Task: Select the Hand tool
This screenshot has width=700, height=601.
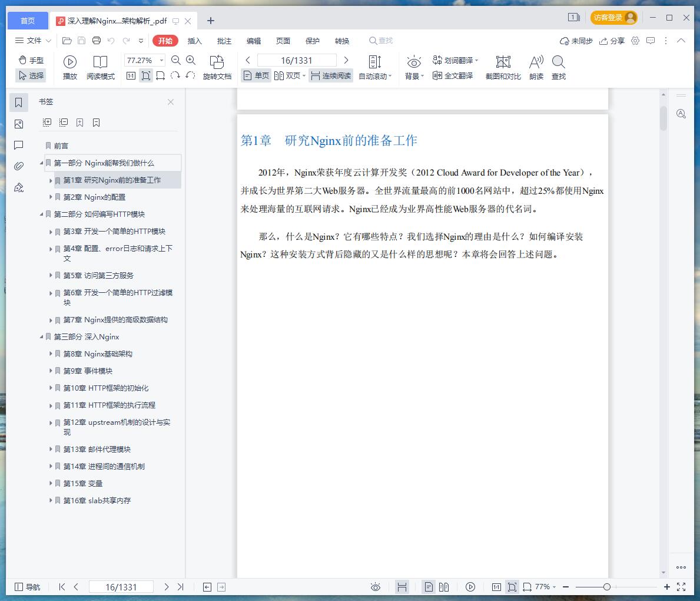Action: 31,60
